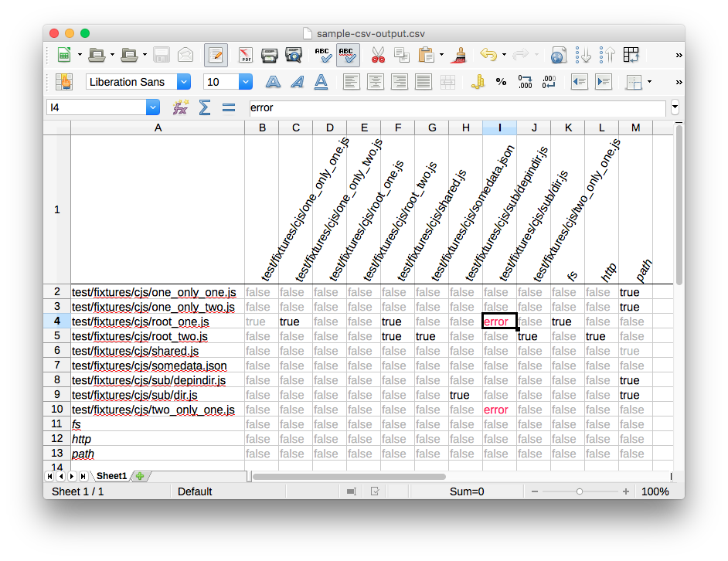Image resolution: width=728 pixels, height=561 pixels.
Task: Expand the Name Box I4 dropdown
Action: click(x=153, y=107)
